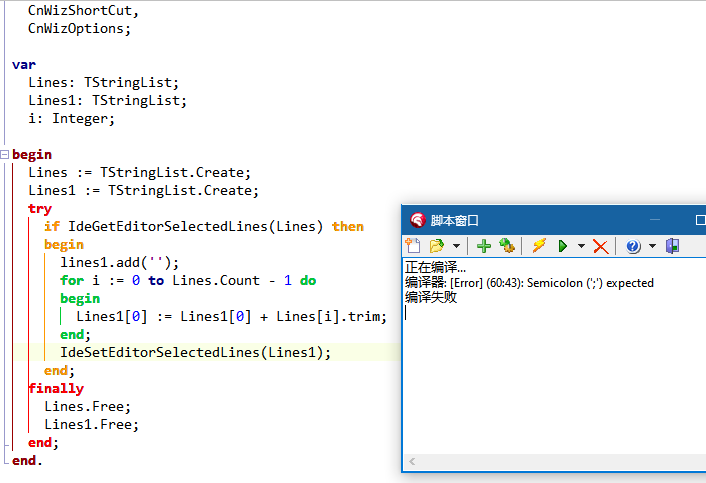
Task: Expand the Open script dropdown arrow
Action: 456,246
